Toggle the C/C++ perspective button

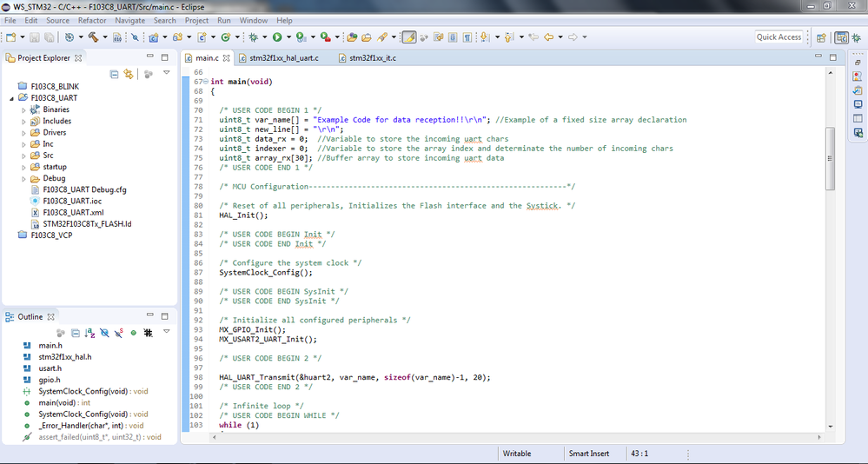click(841, 37)
